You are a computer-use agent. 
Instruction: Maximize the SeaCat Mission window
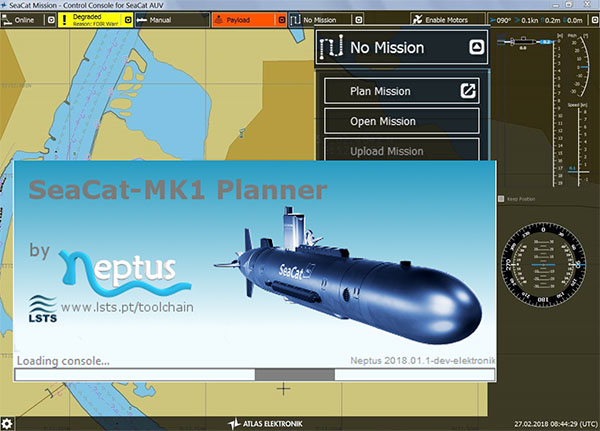(x=569, y=5)
